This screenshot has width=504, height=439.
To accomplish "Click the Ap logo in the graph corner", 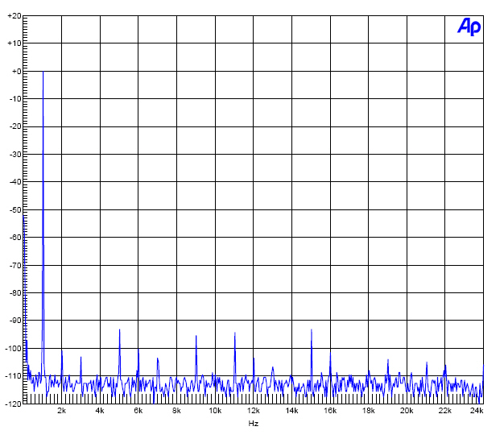I will point(469,27).
